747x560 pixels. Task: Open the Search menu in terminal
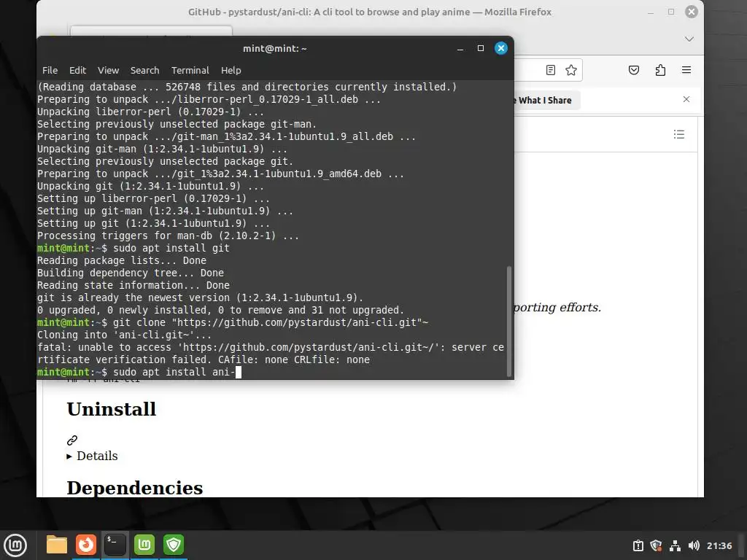click(145, 70)
